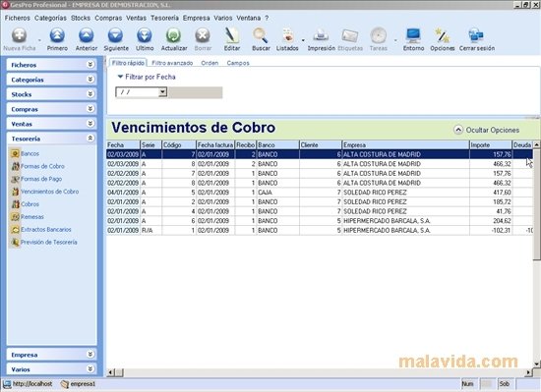Sort by the Cliente column header
This screenshot has height=392, width=541.
pyautogui.click(x=321, y=145)
